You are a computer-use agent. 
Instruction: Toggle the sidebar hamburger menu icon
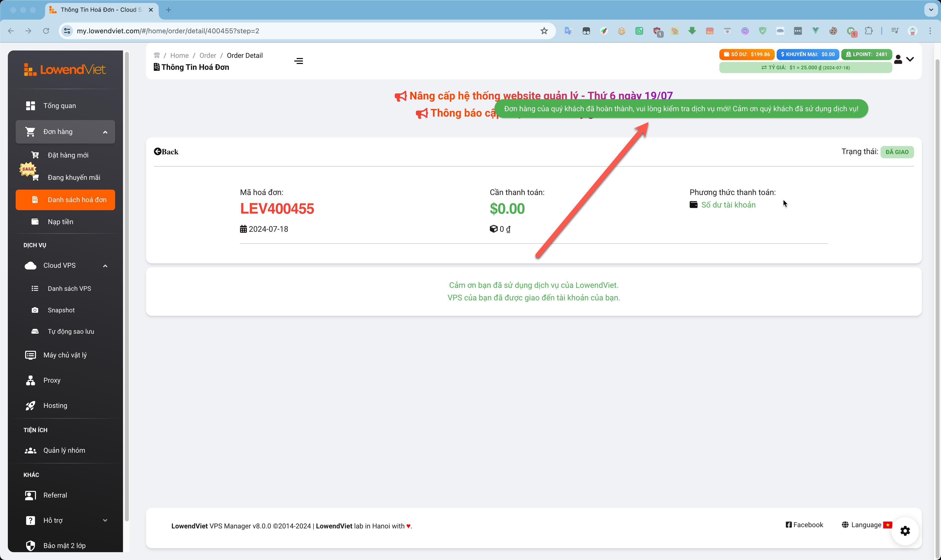click(x=299, y=61)
